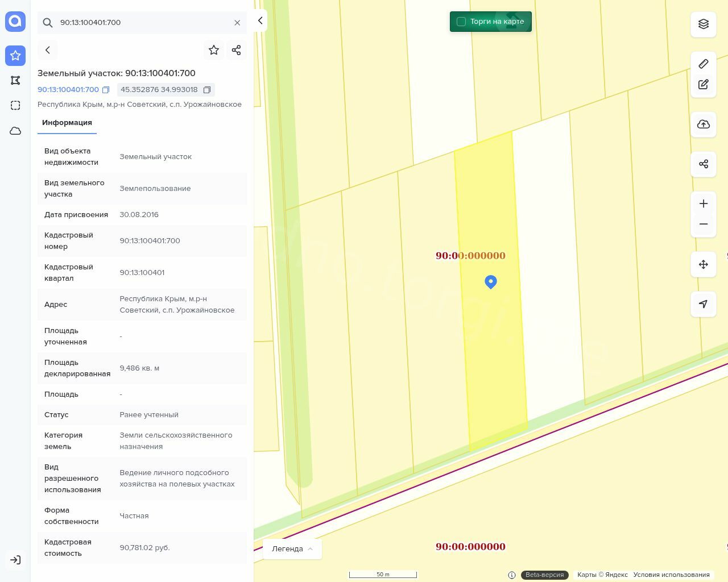Screen dimensions: 728x582
Task: Clear the search field with X
Action: 237,23
